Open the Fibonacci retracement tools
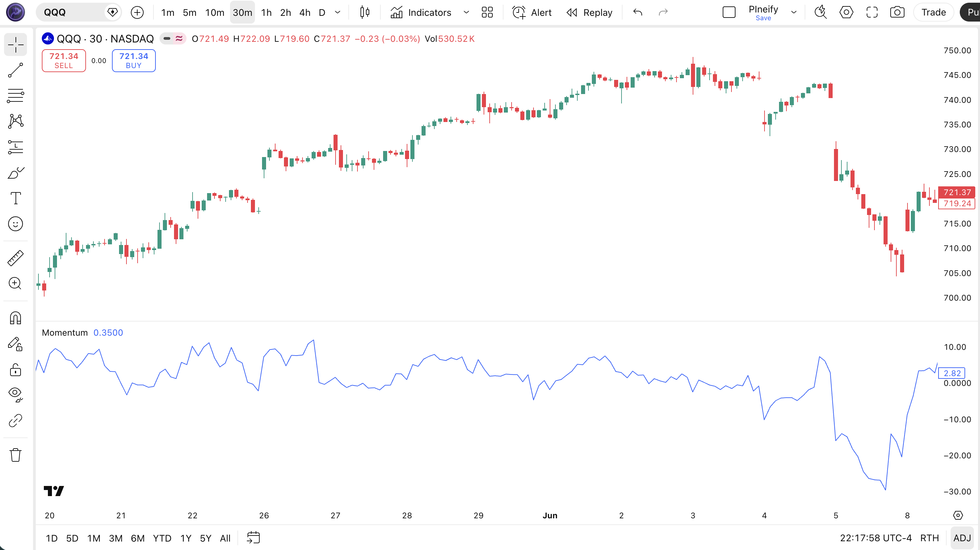This screenshot has width=980, height=550. [16, 95]
